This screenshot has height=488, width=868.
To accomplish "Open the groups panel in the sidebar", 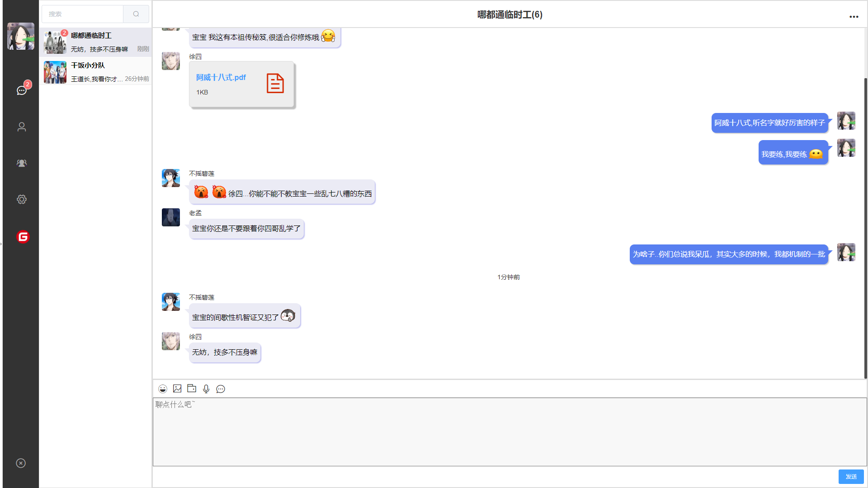I will (x=21, y=163).
